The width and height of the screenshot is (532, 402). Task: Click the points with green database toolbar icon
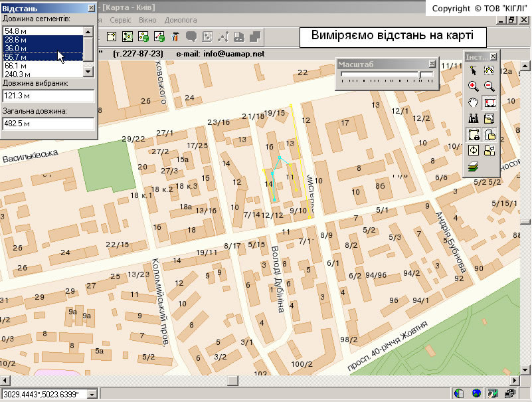click(143, 37)
